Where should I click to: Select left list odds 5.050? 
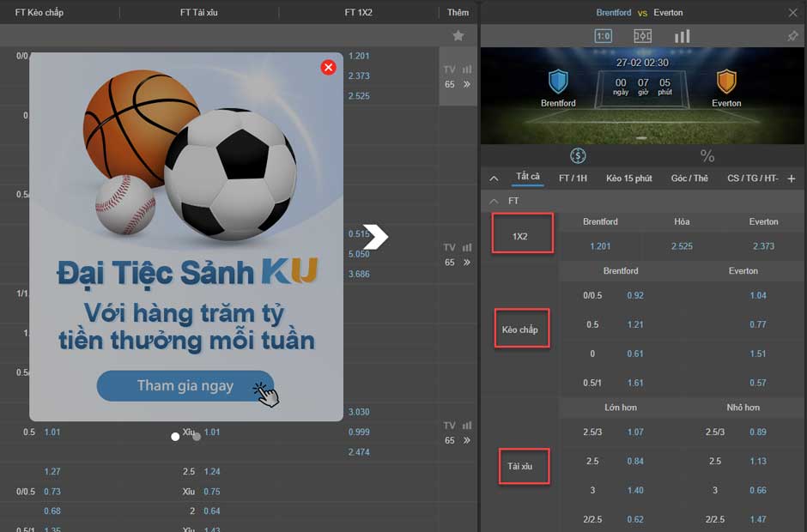coord(359,254)
